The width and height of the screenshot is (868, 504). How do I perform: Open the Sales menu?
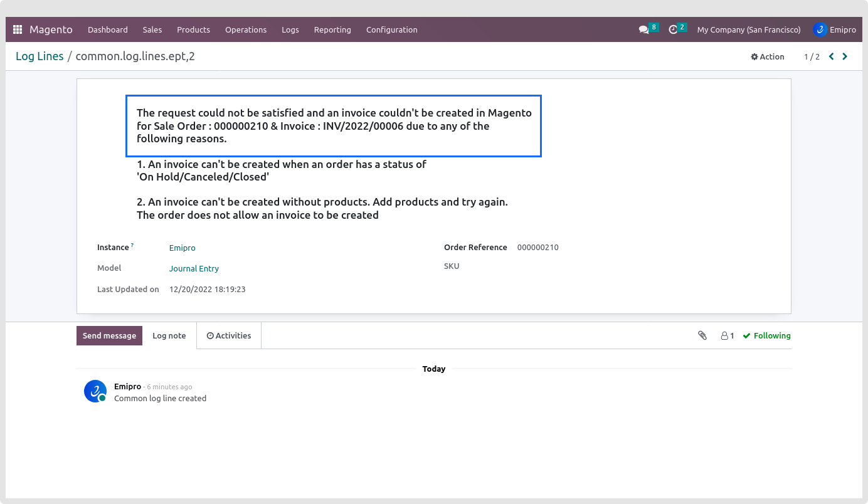152,29
